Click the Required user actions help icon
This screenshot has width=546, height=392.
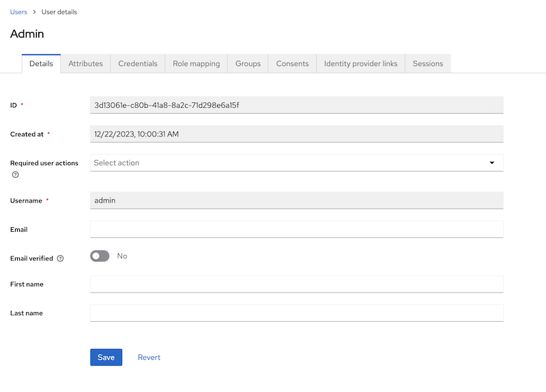pos(15,175)
